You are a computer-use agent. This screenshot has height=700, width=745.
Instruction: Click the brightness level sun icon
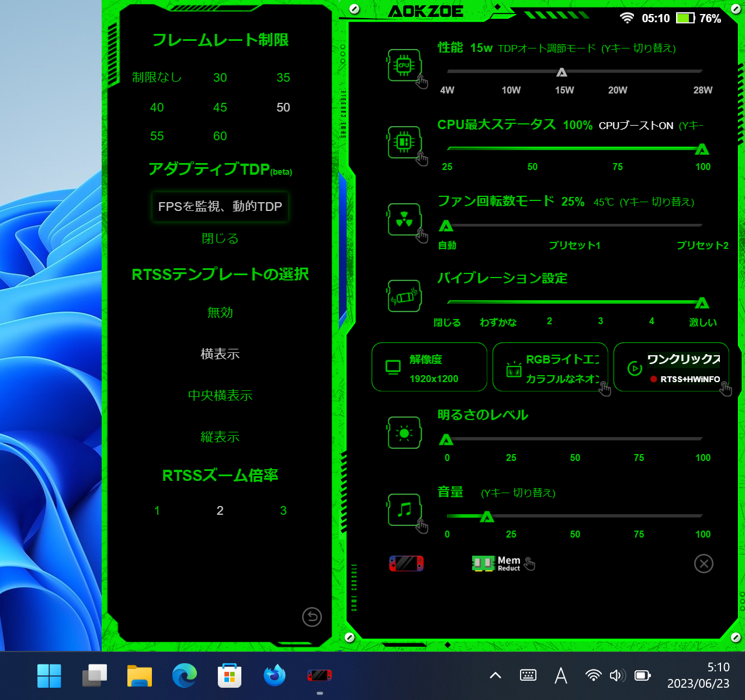click(x=404, y=432)
